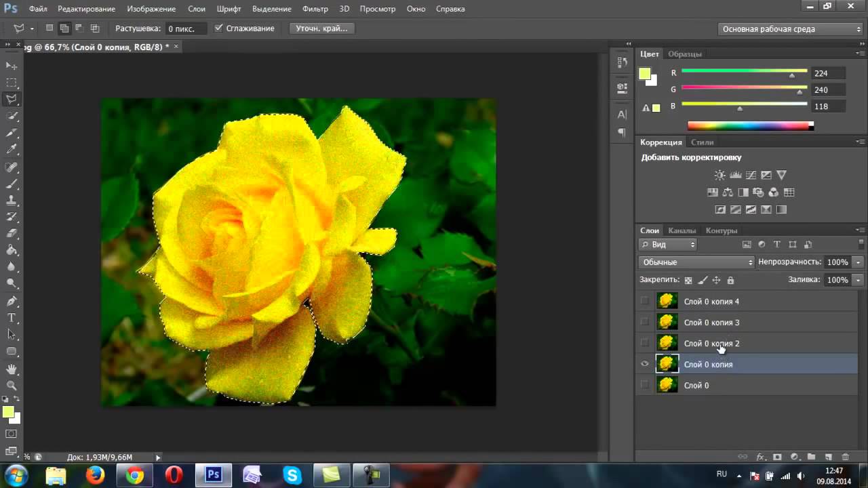Viewport: 868px width, 488px height.
Task: Open the Обычные blend mode dropdown
Action: click(x=696, y=262)
